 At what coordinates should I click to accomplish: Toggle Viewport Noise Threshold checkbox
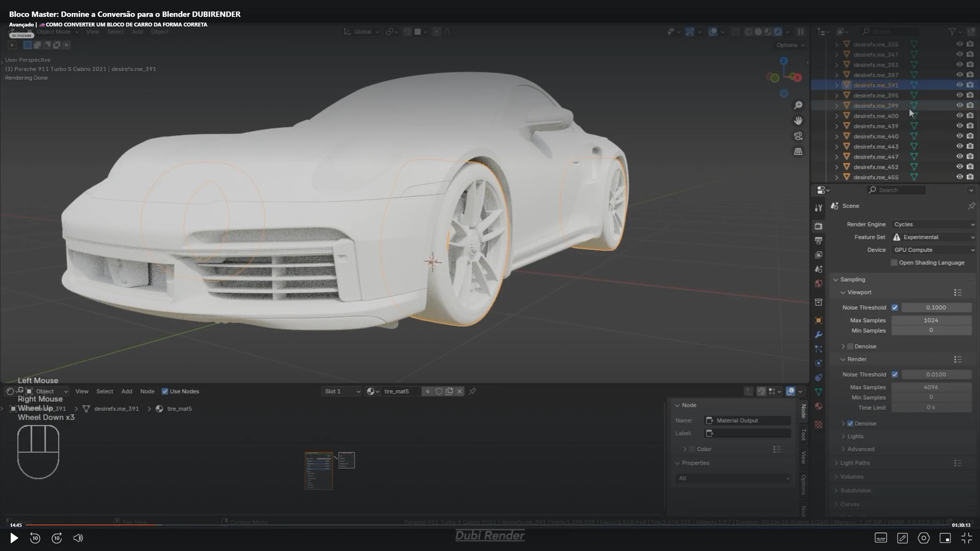pyautogui.click(x=895, y=307)
